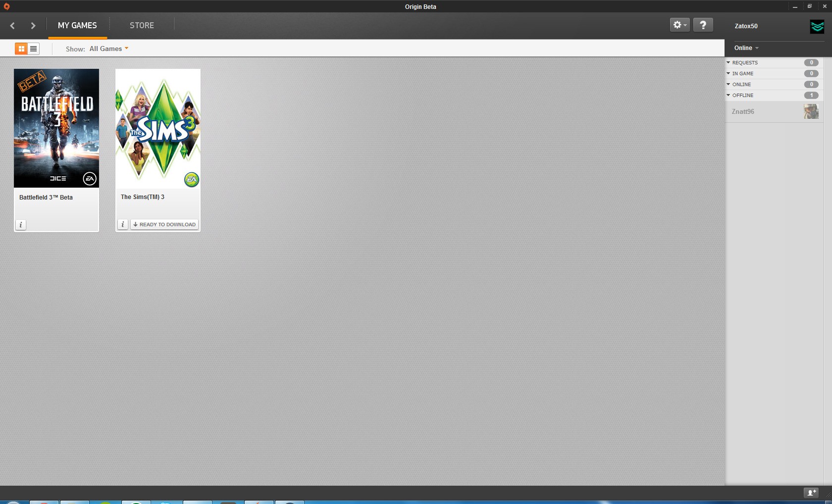Select friend Znatt96 in the offline list

coord(774,112)
